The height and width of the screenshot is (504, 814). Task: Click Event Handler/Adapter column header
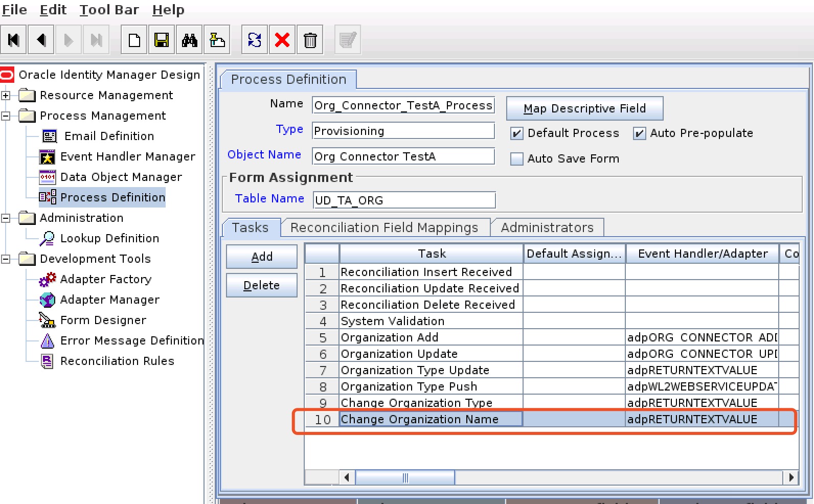click(x=703, y=254)
